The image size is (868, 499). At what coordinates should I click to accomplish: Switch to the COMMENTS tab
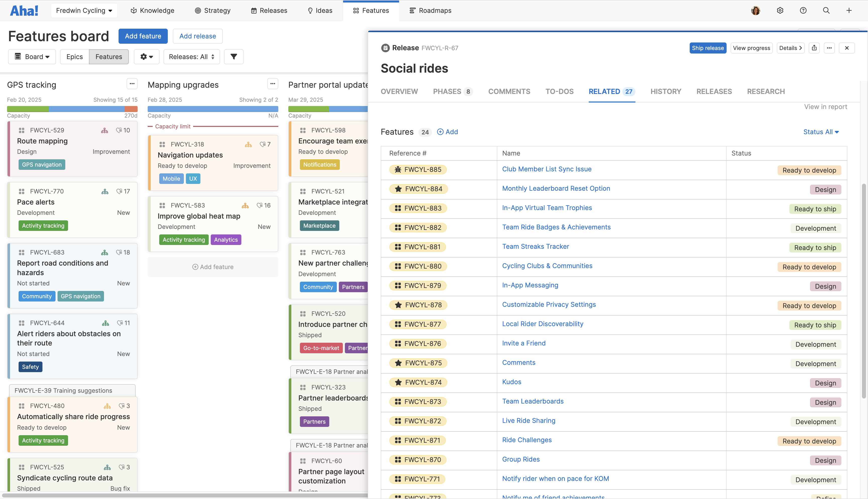[x=509, y=91]
